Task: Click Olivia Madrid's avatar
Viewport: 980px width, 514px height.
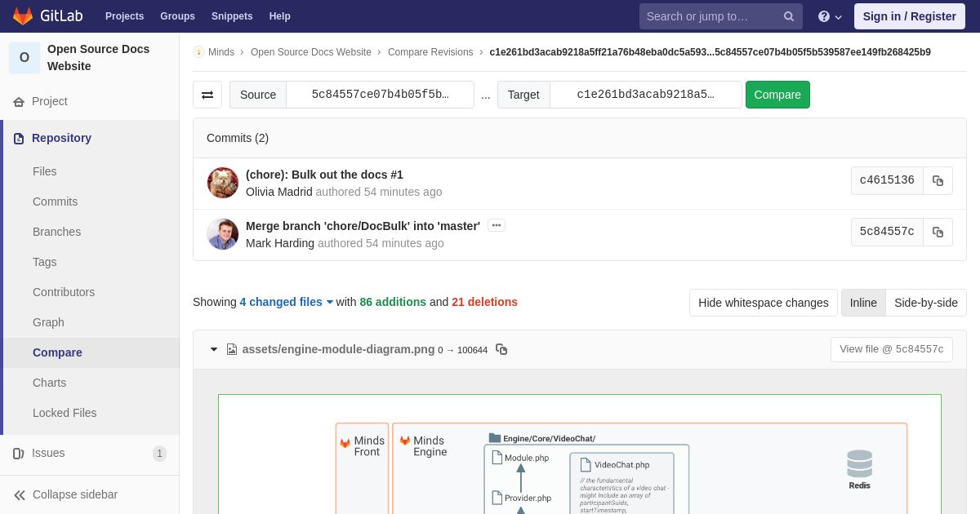Action: pyautogui.click(x=223, y=183)
